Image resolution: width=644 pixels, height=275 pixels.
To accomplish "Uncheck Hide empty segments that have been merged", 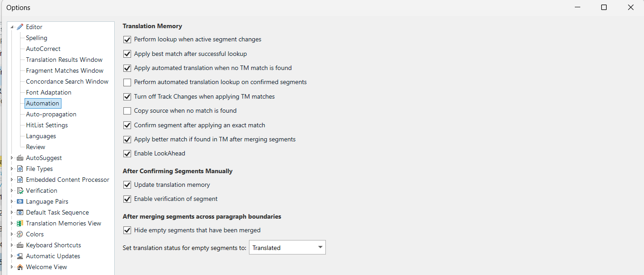I will (x=127, y=230).
